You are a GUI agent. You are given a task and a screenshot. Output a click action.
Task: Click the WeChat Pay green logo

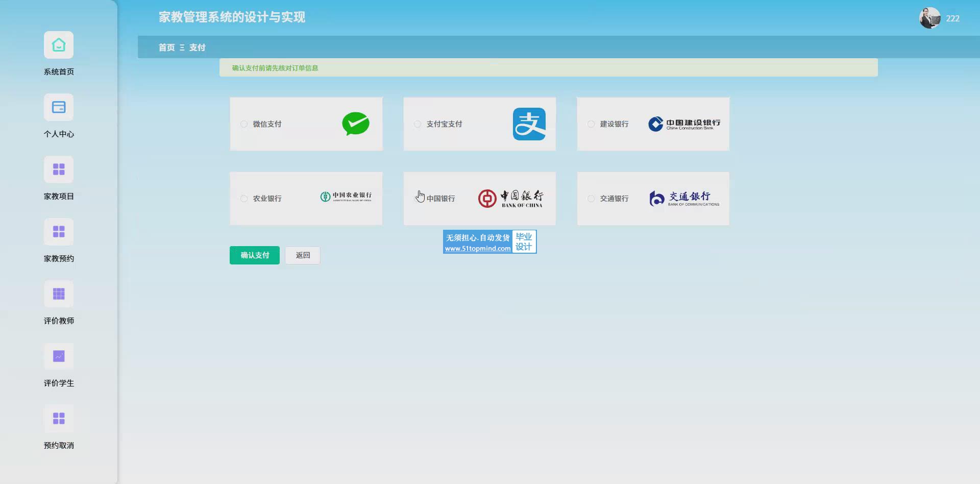pos(356,124)
